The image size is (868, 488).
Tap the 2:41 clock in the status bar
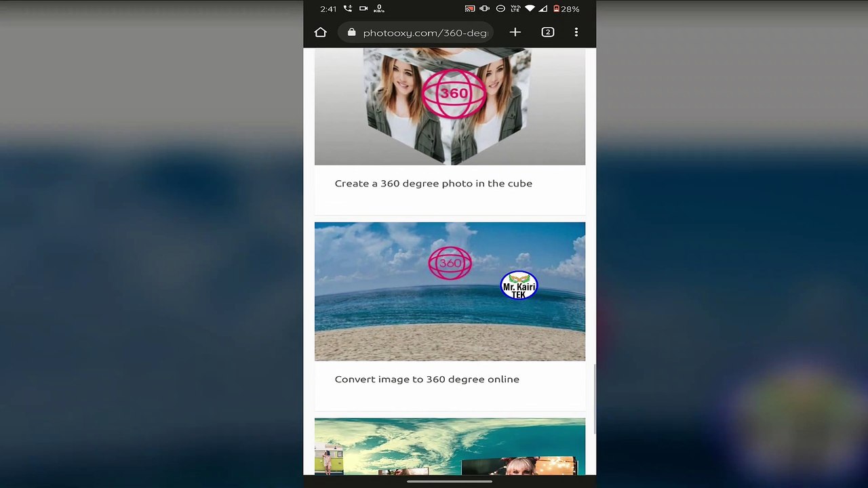pos(328,9)
